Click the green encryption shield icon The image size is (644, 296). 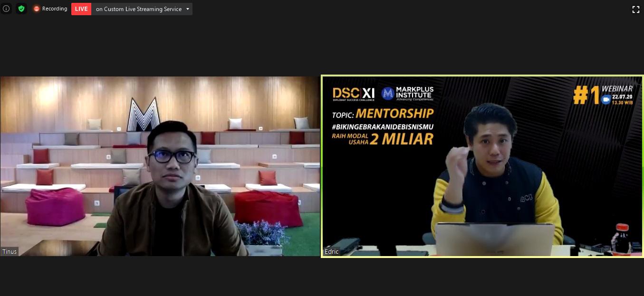21,9
